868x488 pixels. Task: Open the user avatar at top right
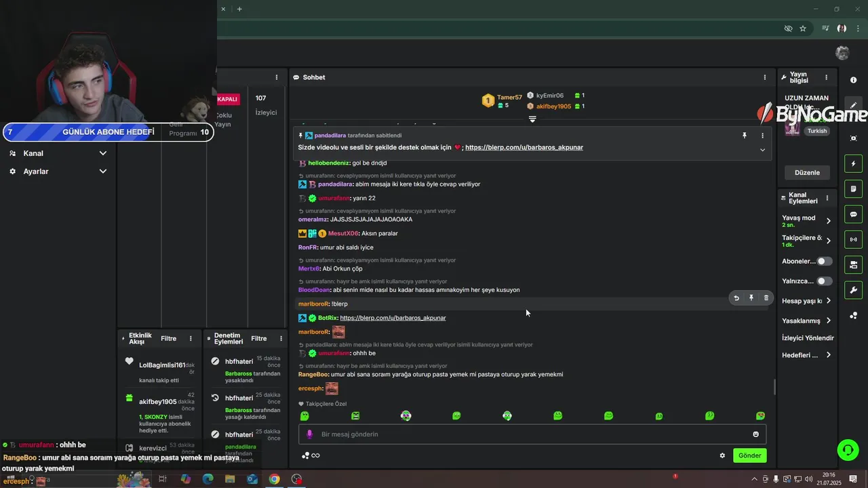[x=842, y=52]
